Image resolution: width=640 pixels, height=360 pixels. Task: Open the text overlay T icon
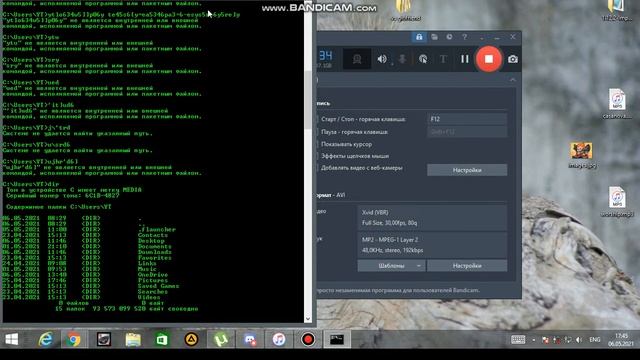coord(443,59)
